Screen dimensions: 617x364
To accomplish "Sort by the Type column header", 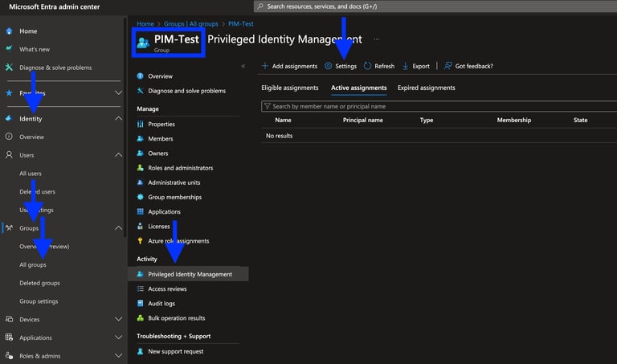I will pos(427,120).
